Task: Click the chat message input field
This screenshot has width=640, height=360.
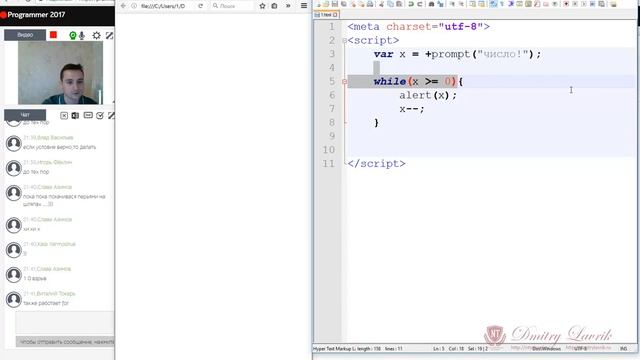Action: (x=64, y=322)
